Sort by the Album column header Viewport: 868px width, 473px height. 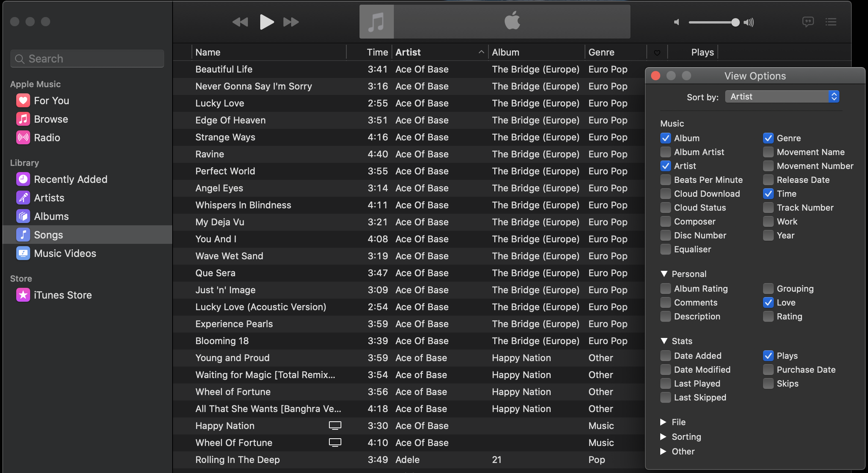pos(537,52)
